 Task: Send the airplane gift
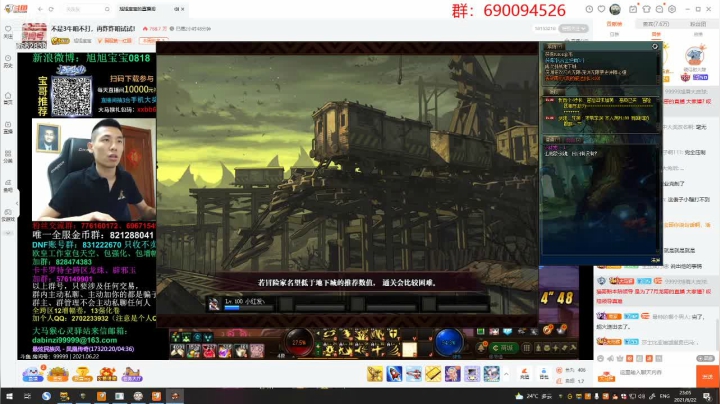[413, 374]
